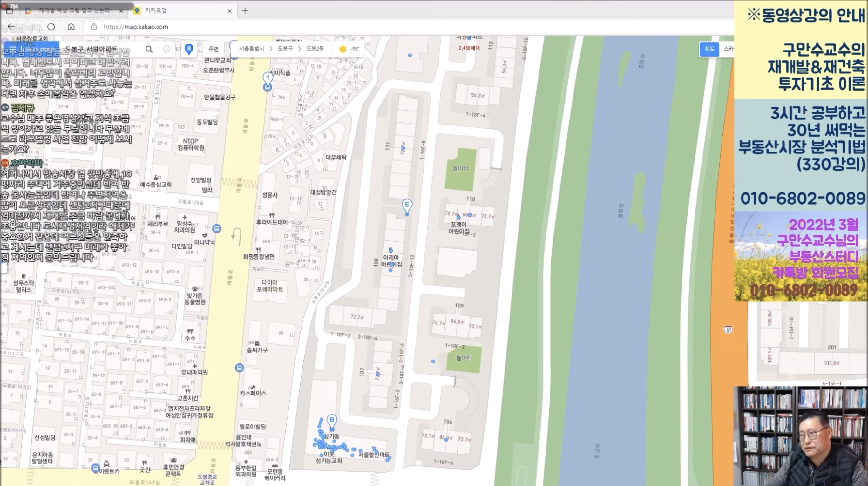Click the restaurant icon above 체리부로
This screenshot has height=486, width=868.
(158, 217)
